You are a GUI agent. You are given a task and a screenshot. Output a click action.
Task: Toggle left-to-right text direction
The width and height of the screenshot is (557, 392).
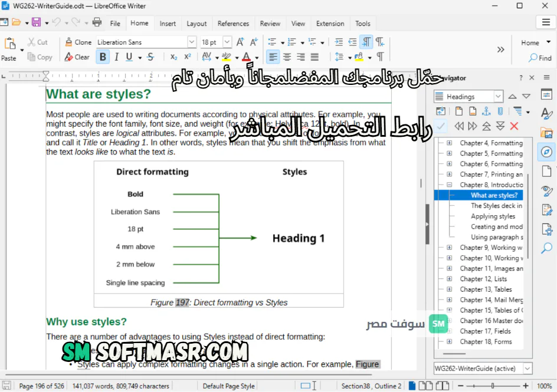(x=366, y=42)
